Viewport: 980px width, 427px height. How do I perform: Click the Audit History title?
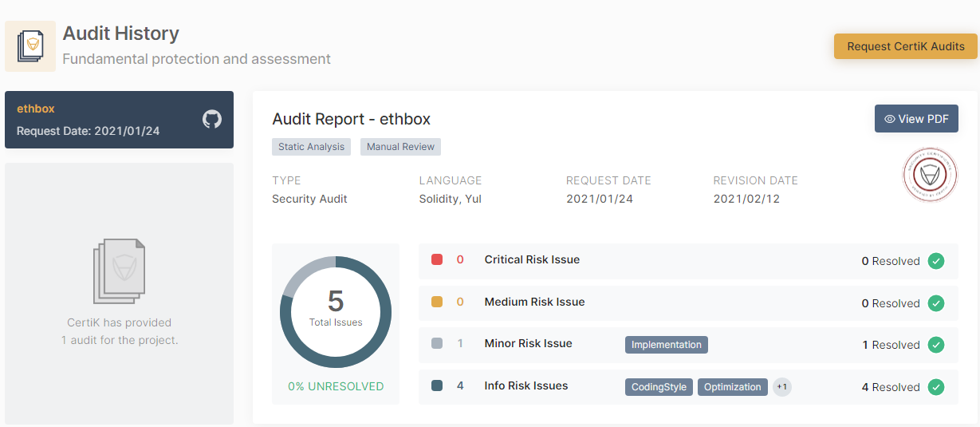click(x=120, y=34)
